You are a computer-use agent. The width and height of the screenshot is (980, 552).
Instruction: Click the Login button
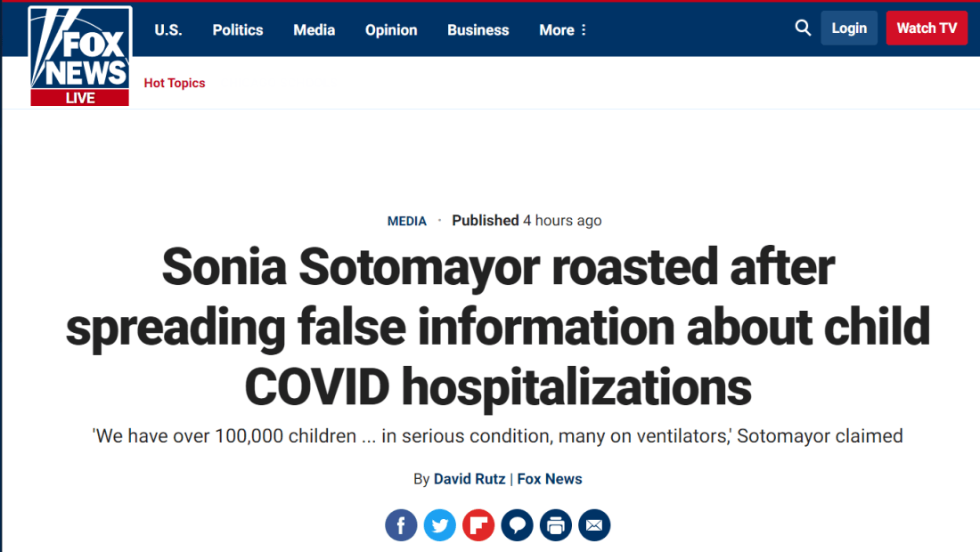click(849, 28)
